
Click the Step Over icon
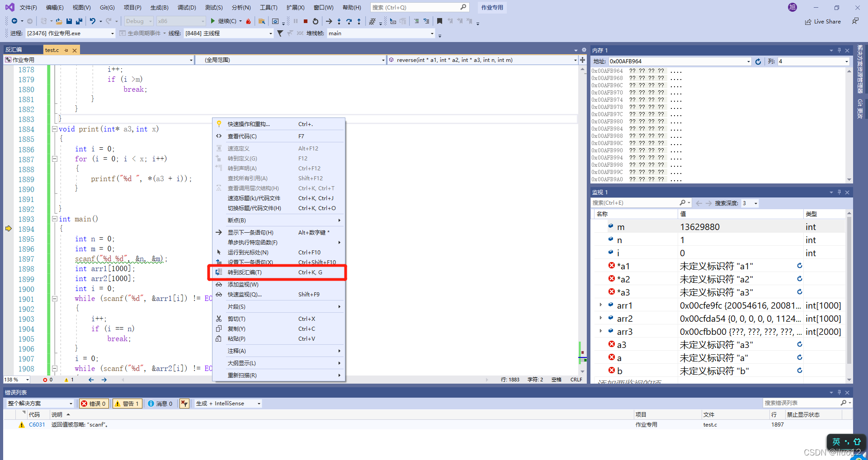point(349,21)
